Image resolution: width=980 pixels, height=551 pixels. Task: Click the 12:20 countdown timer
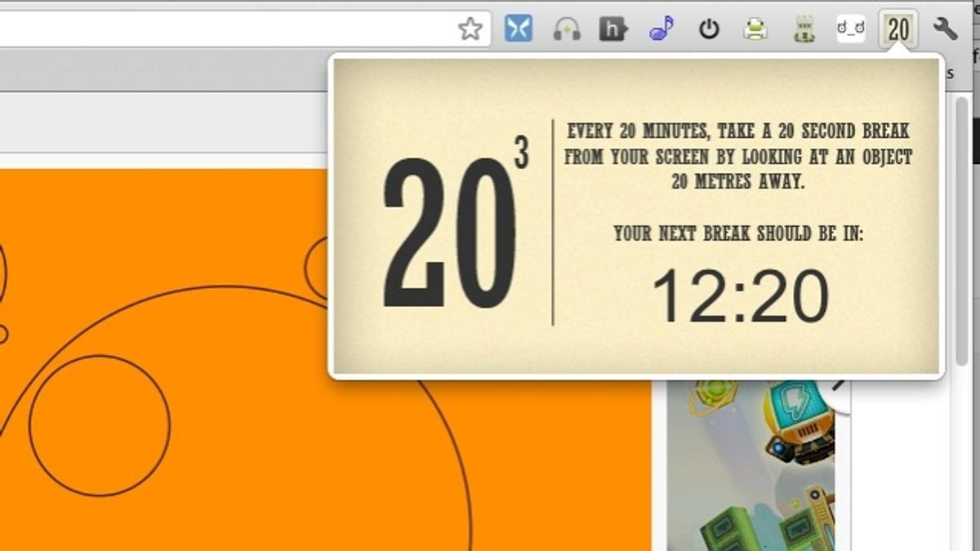(x=740, y=296)
